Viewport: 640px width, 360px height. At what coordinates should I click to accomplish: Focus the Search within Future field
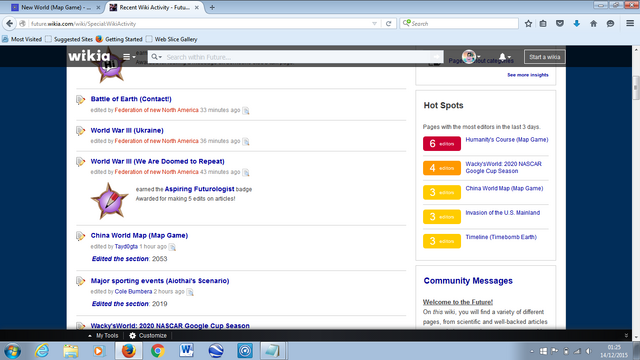click(296, 57)
